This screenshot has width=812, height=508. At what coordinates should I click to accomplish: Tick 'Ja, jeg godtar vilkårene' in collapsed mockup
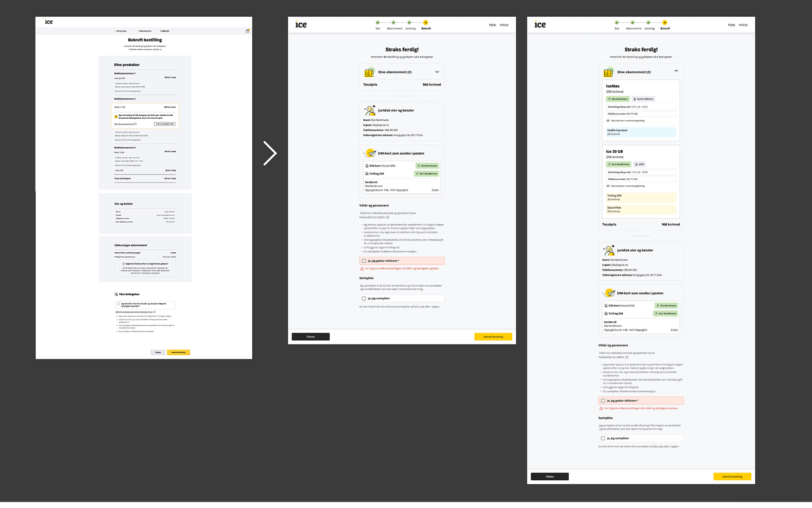point(364,261)
